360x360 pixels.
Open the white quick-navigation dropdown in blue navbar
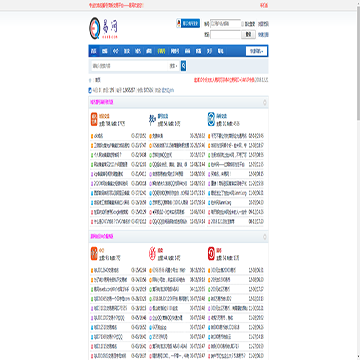(x=256, y=51)
